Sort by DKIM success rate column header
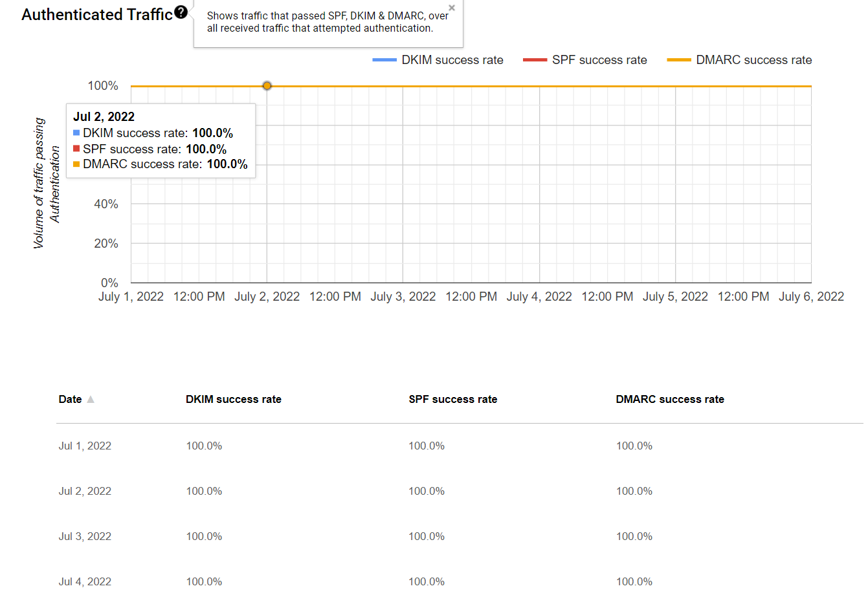868x606 pixels. (233, 400)
